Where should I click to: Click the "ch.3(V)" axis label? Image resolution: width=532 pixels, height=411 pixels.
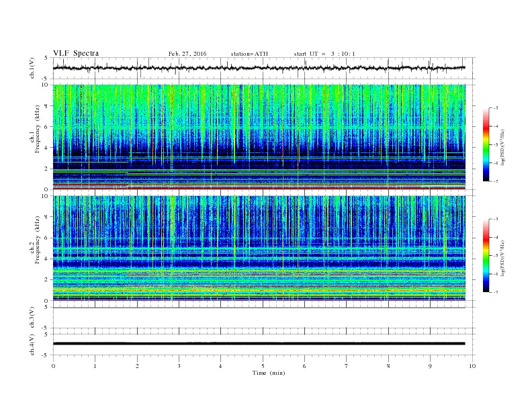(x=32, y=318)
